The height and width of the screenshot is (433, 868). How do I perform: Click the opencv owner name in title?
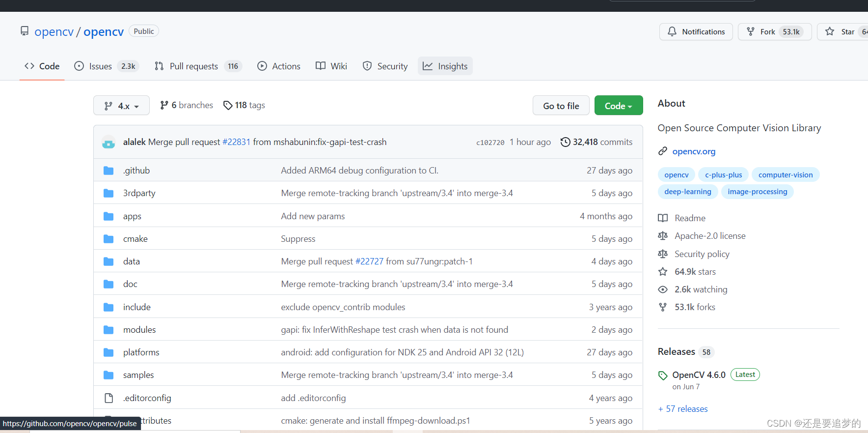coord(54,32)
